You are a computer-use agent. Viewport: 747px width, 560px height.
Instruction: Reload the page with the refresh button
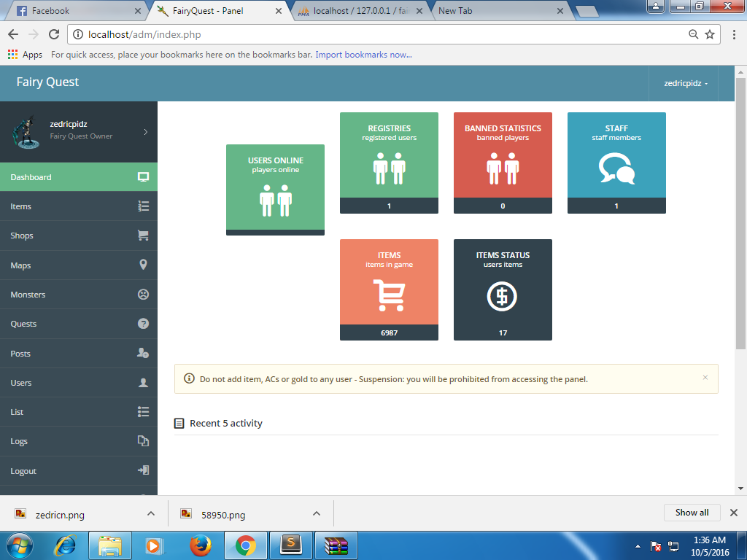54,34
